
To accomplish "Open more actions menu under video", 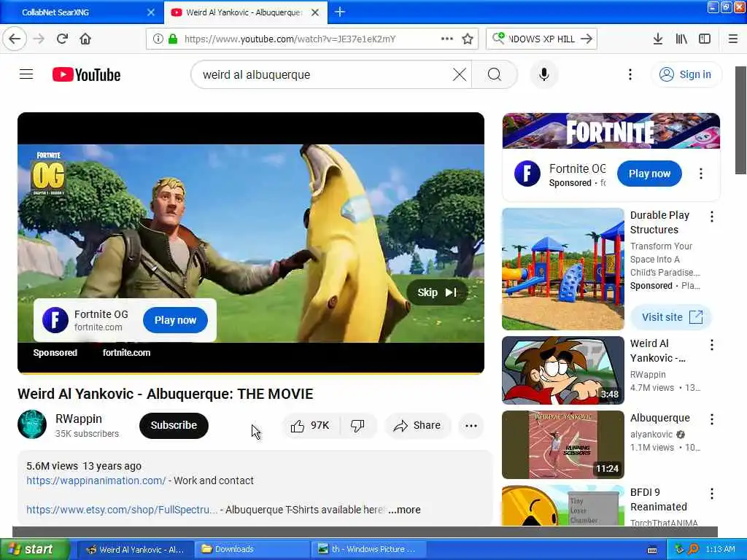I will pyautogui.click(x=471, y=426).
